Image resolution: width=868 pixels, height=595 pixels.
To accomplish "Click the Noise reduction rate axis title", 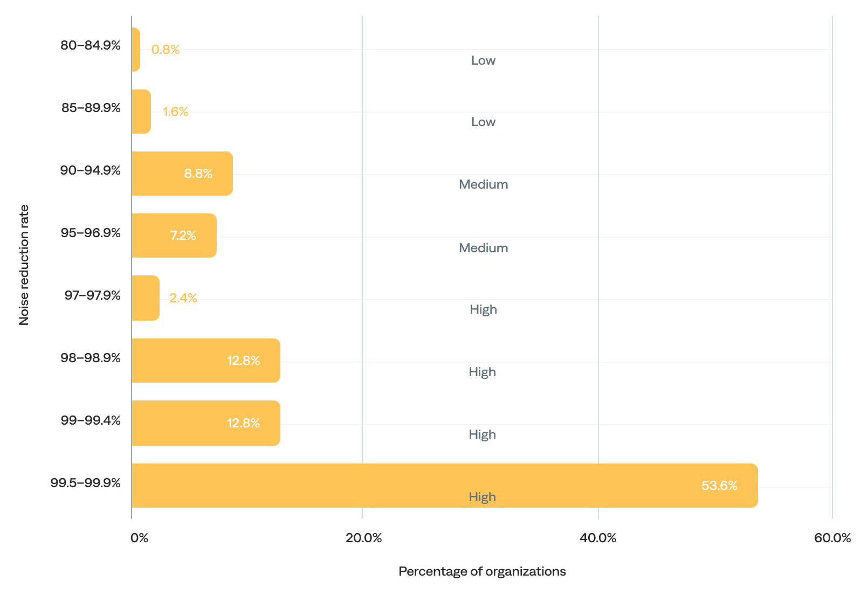I will click(24, 265).
